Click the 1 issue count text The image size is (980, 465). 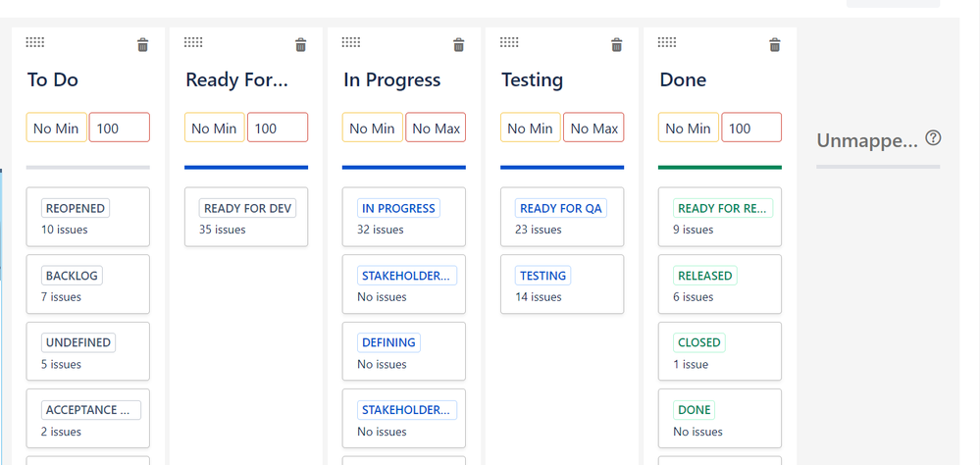click(691, 364)
